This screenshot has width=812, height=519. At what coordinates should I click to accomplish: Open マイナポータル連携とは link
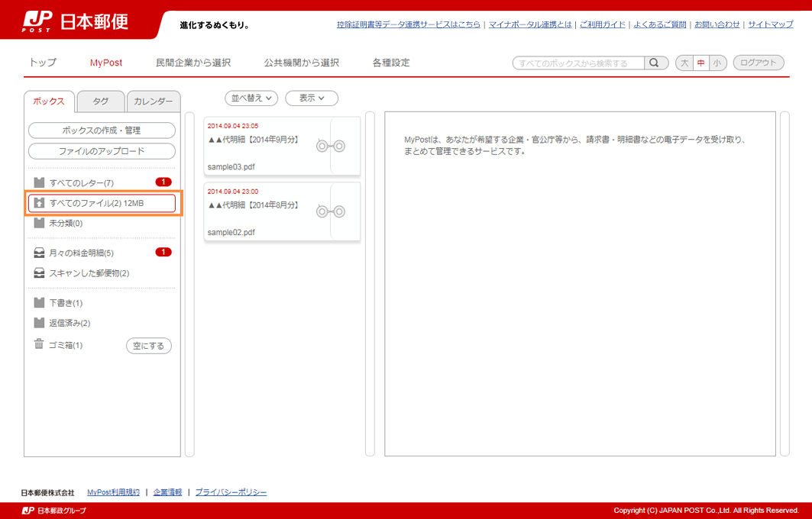point(530,24)
